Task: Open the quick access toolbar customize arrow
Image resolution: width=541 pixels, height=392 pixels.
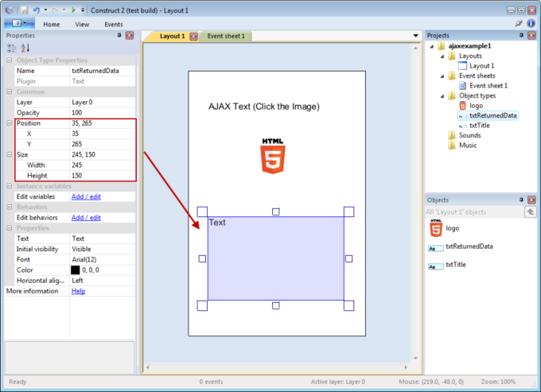Action: (83, 10)
